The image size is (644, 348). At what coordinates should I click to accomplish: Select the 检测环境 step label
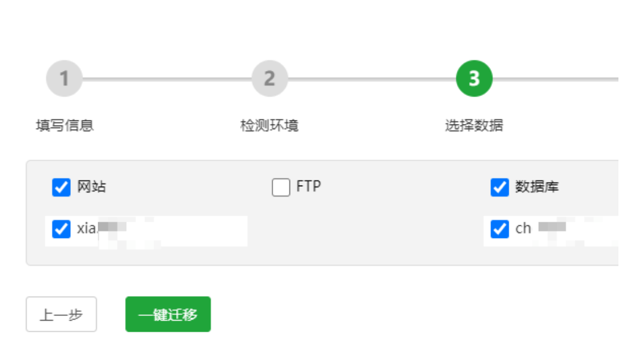(x=269, y=125)
